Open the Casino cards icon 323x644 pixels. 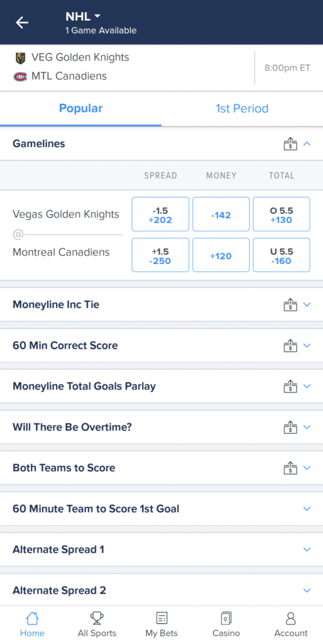pyautogui.click(x=226, y=618)
